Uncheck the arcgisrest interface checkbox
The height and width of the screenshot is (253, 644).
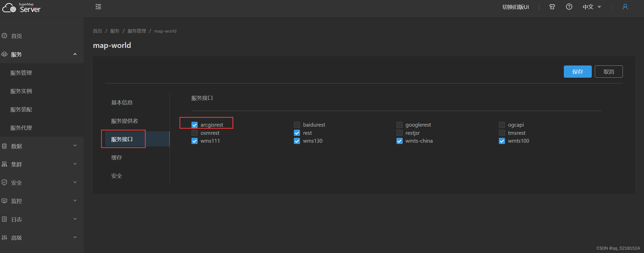pyautogui.click(x=195, y=125)
